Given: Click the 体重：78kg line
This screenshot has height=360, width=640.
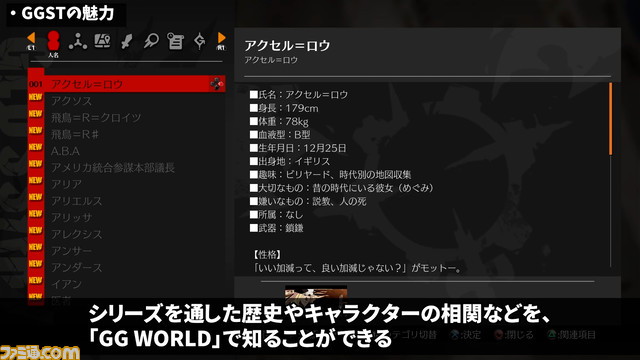Looking at the screenshot, I should (279, 122).
